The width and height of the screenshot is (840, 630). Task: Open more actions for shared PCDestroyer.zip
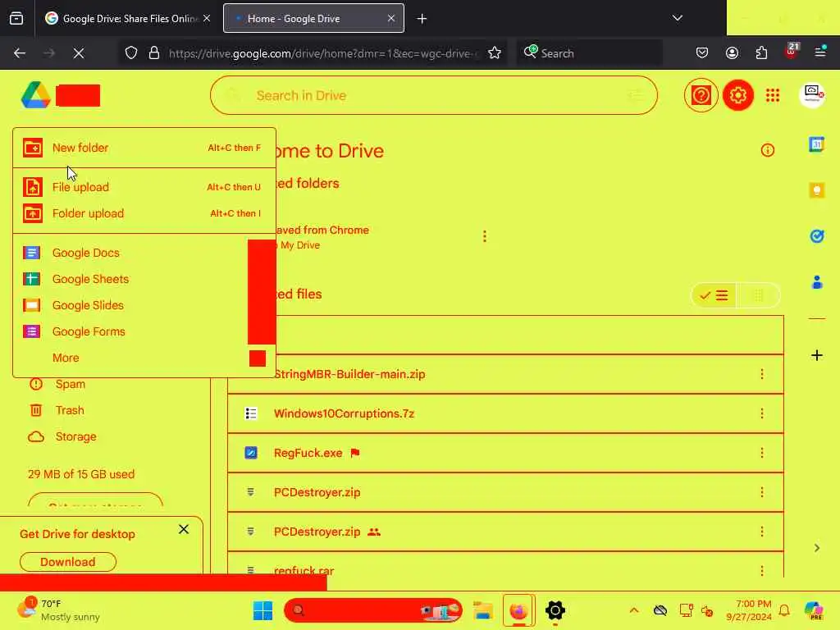click(x=762, y=532)
